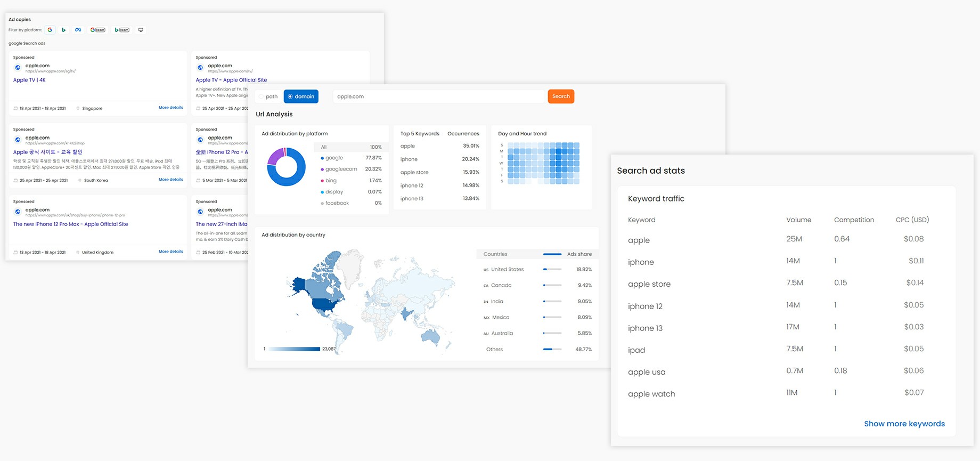Click the location pin beside South Korea
This screenshot has height=461, width=980.
pyautogui.click(x=80, y=180)
